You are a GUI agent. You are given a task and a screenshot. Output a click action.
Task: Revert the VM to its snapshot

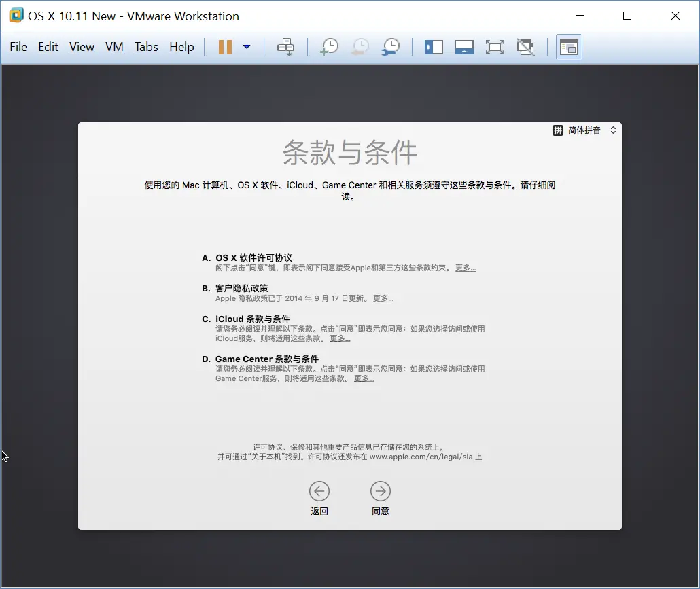point(360,47)
